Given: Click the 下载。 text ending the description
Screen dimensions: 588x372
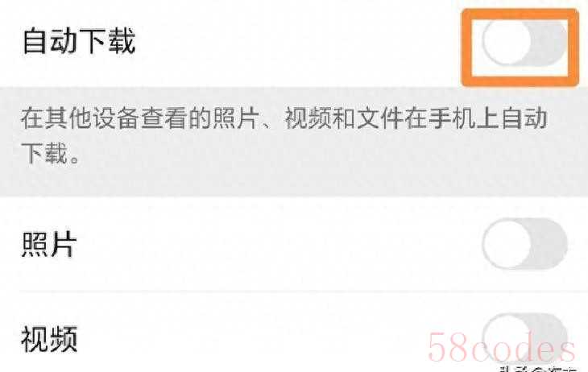Looking at the screenshot, I should point(50,153).
